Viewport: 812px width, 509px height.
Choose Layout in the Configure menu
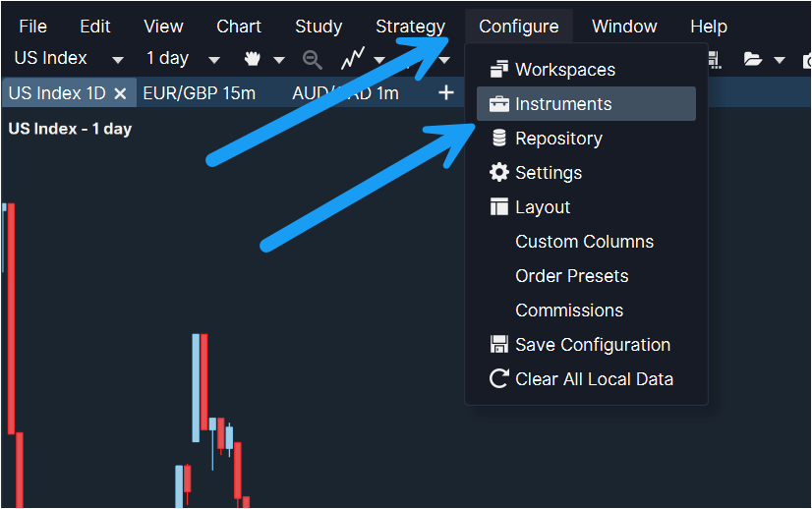click(542, 207)
